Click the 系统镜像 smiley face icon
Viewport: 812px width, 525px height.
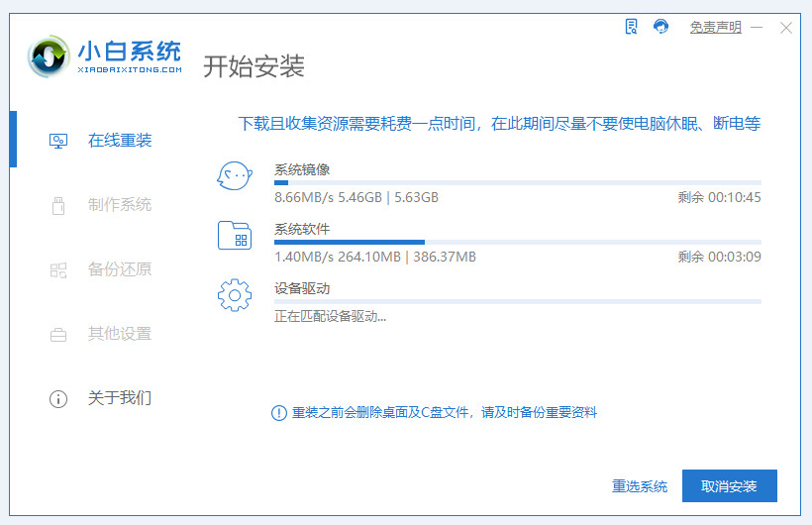click(x=234, y=176)
